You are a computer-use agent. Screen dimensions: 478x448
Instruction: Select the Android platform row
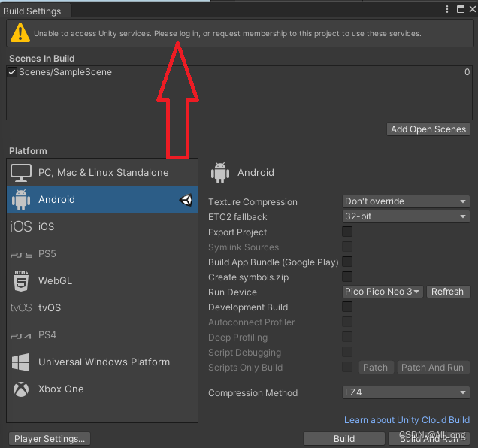(102, 199)
